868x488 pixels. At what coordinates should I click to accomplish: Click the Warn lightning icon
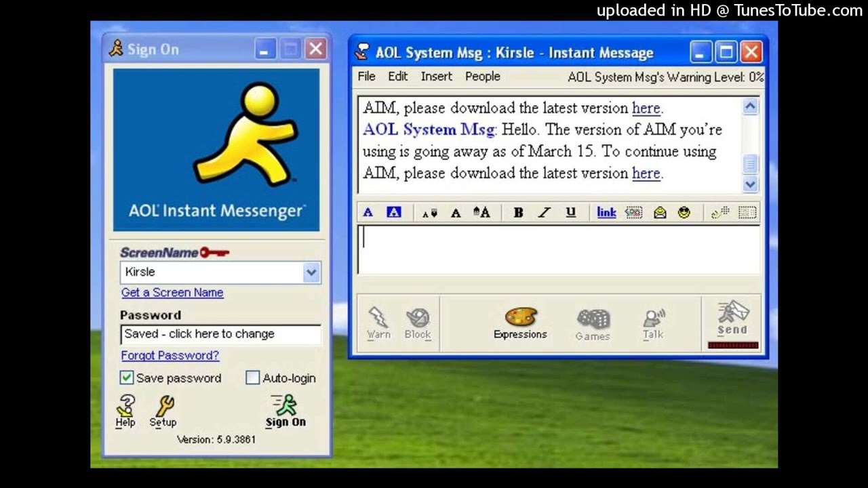click(378, 323)
